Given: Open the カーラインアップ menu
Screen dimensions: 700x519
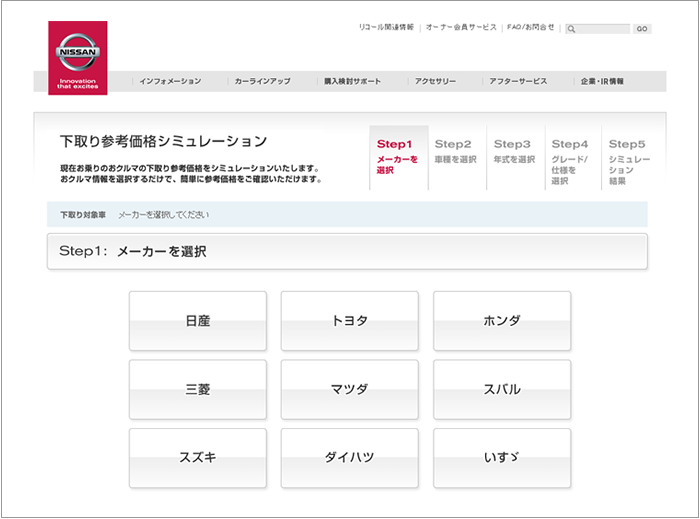Looking at the screenshot, I should coord(262,81).
